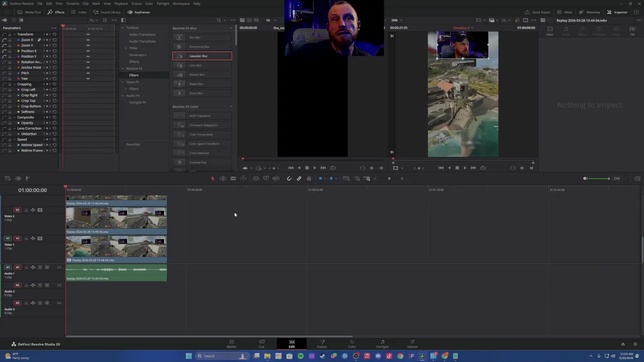
Task: Collapse the Transform parameters group
Action: [15, 34]
